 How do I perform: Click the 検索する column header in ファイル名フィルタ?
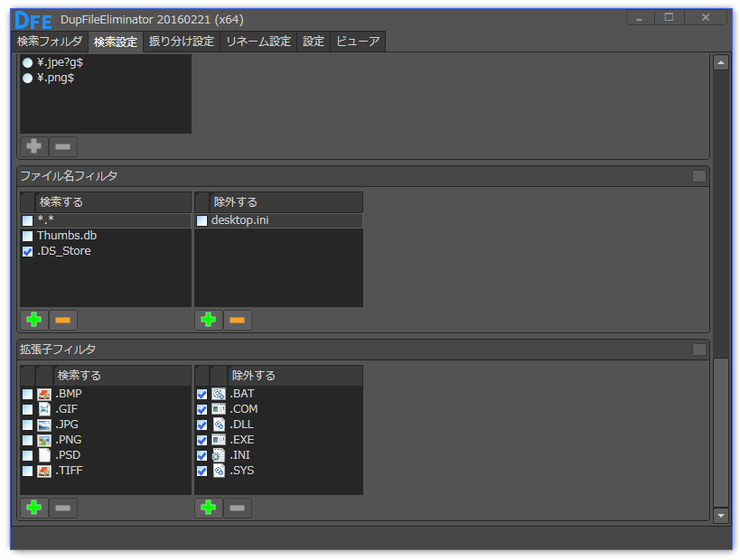click(x=113, y=202)
